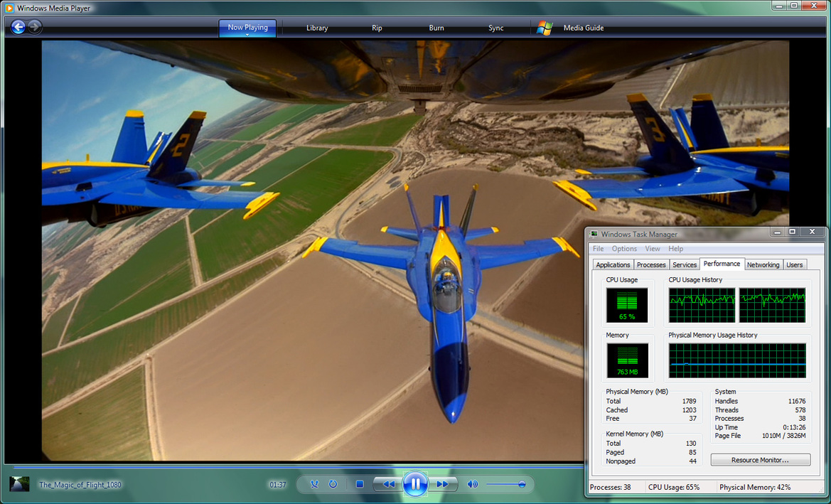Click the forward arrow in Media Player
831x504 pixels.
pyautogui.click(x=34, y=27)
